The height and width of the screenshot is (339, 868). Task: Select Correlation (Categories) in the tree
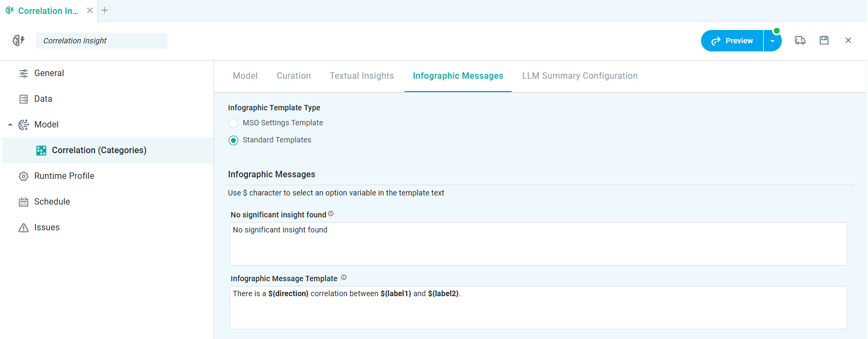point(99,150)
